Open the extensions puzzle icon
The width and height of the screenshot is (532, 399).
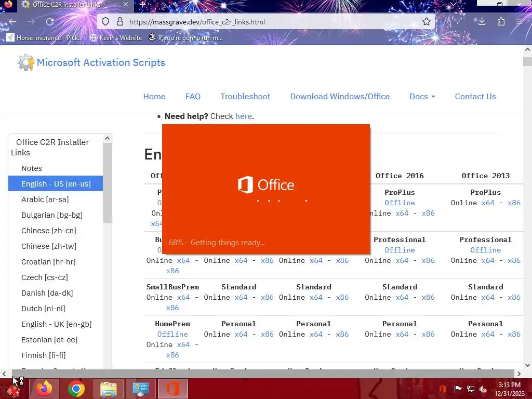(x=501, y=22)
